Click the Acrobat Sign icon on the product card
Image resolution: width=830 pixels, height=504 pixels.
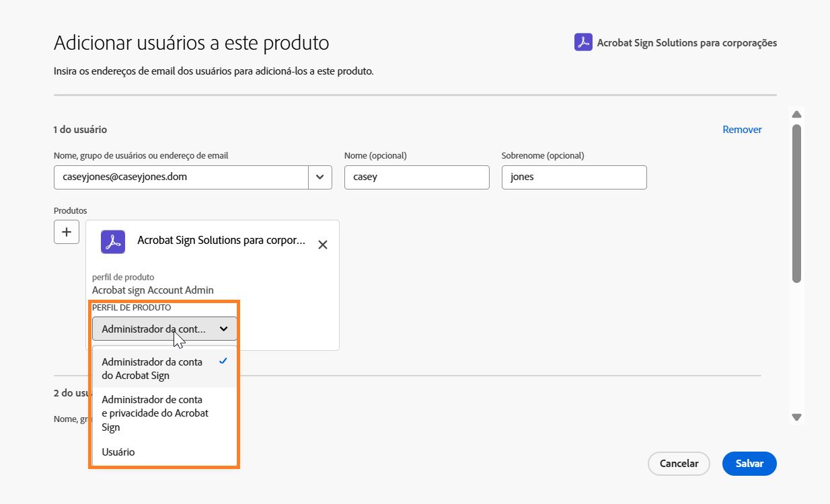click(x=112, y=241)
